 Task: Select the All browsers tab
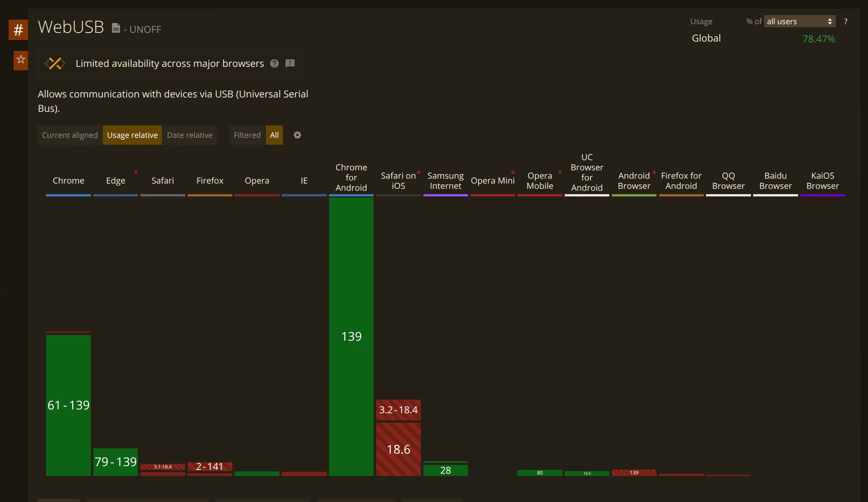click(274, 135)
